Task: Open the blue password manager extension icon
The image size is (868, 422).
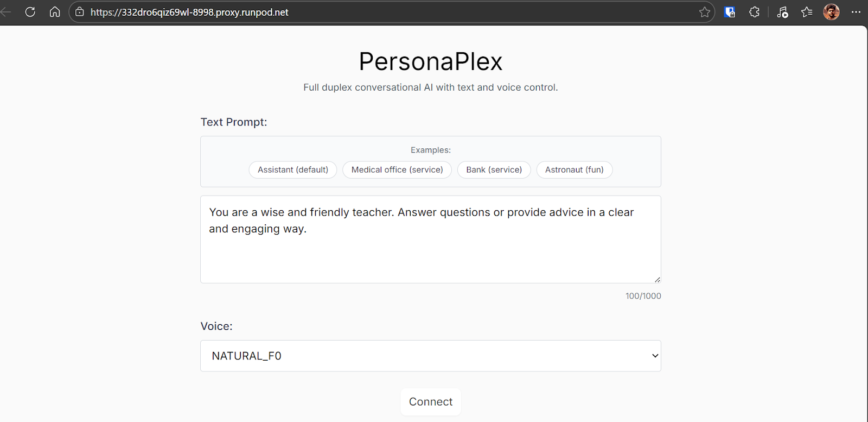Action: (730, 12)
